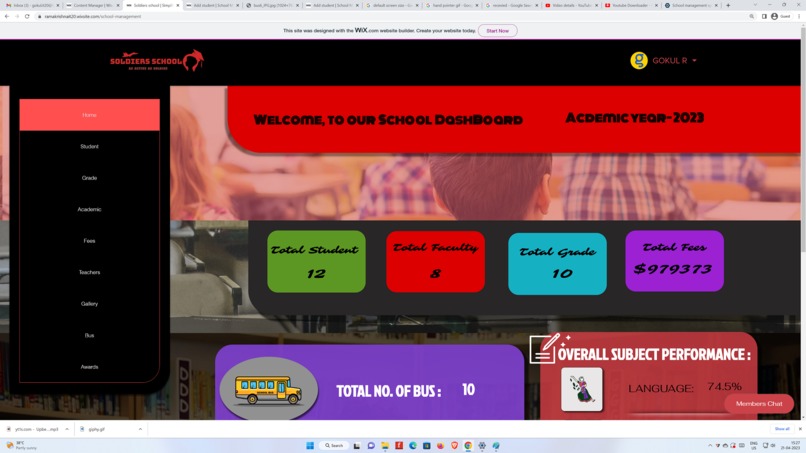Open Microsoft Edge from the taskbar
806x453 pixels.
(413, 445)
